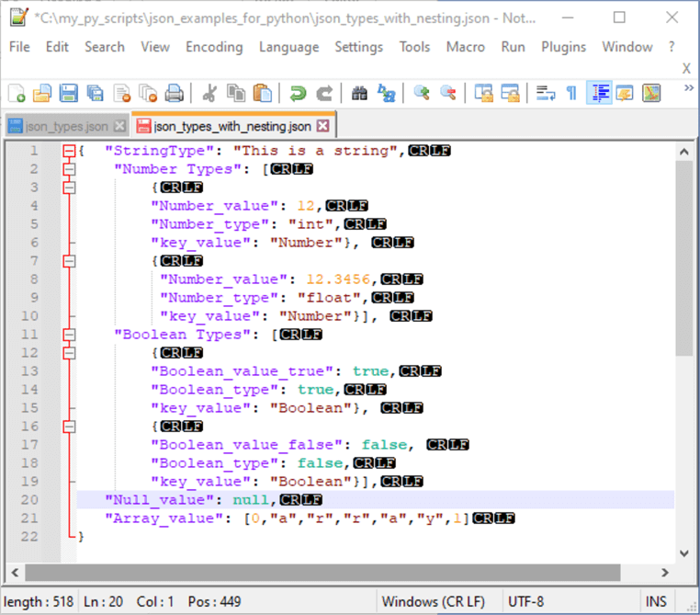Close the json_types.json tab
Viewport: 700px width, 615px height.
click(119, 126)
